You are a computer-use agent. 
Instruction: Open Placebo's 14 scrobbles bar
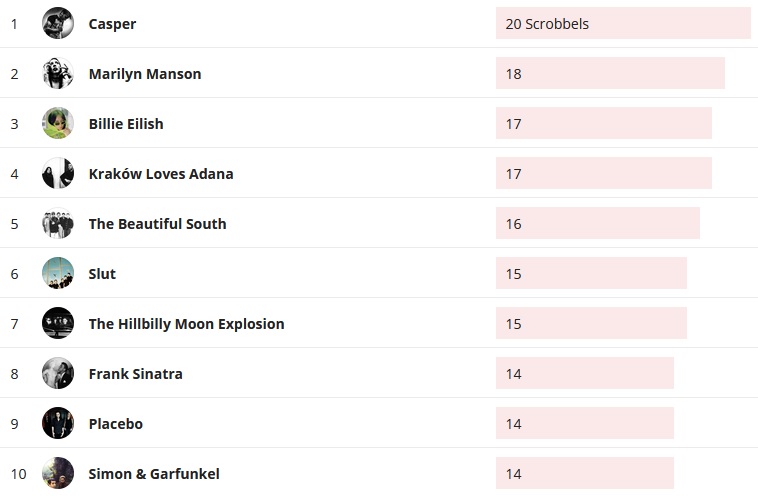click(x=584, y=423)
